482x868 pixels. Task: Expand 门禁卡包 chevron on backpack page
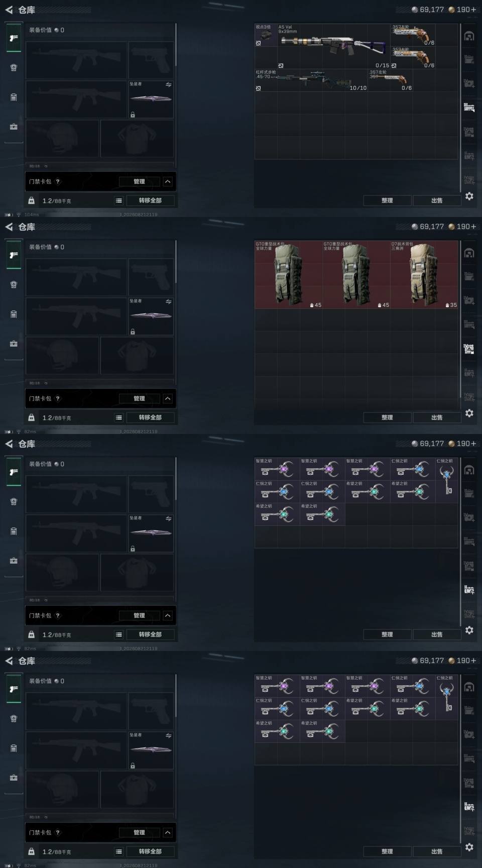coord(168,398)
